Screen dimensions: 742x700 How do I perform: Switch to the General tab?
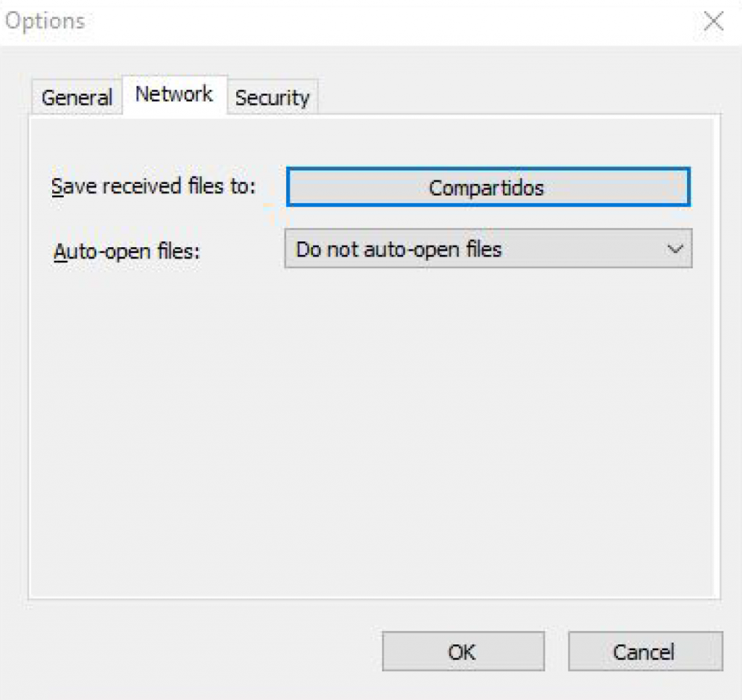pyautogui.click(x=76, y=98)
